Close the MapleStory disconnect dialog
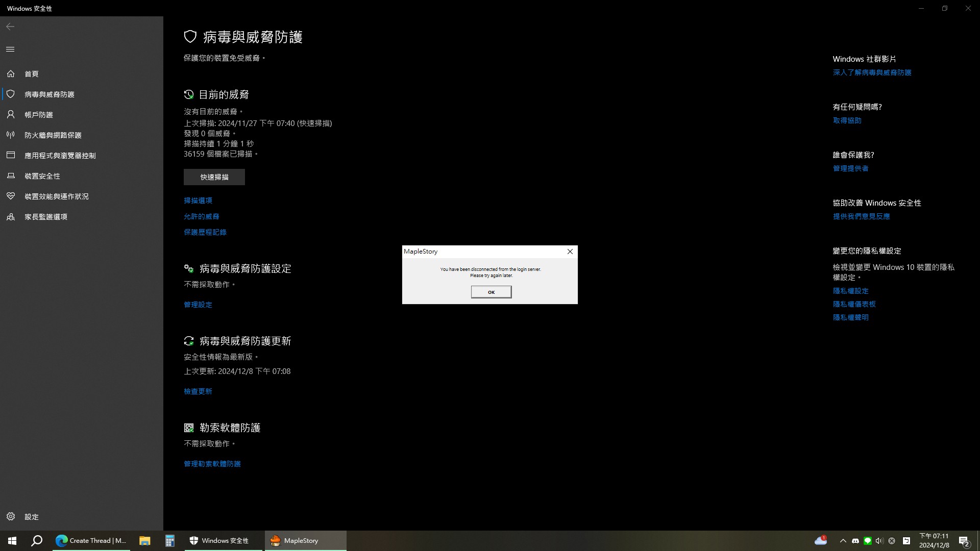This screenshot has height=551, width=980. point(570,252)
